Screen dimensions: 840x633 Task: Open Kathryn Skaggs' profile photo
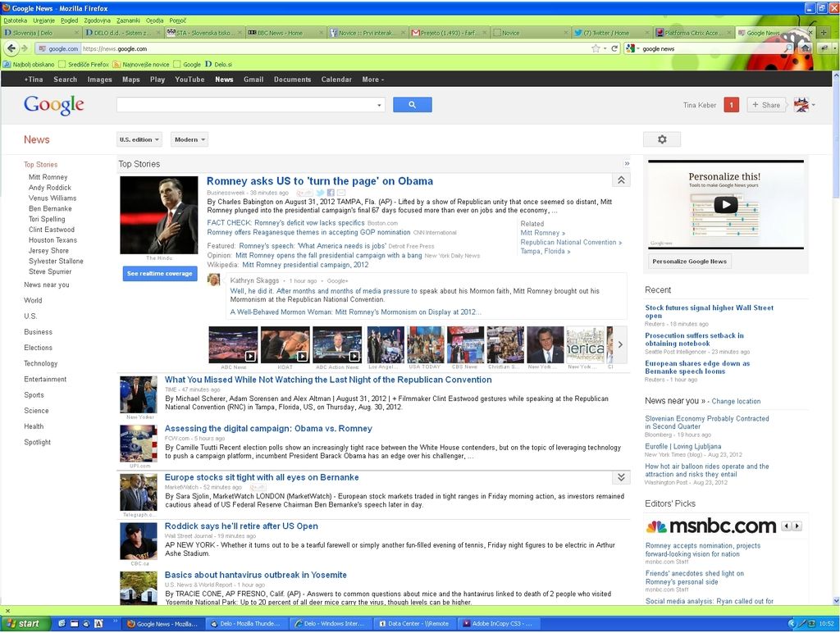pos(214,280)
